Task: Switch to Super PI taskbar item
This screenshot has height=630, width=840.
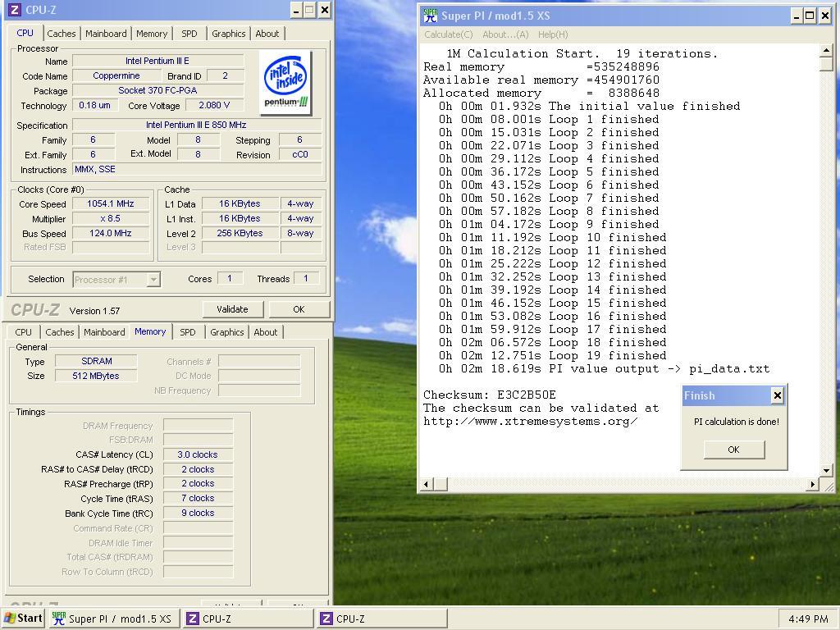Action: coord(113,619)
